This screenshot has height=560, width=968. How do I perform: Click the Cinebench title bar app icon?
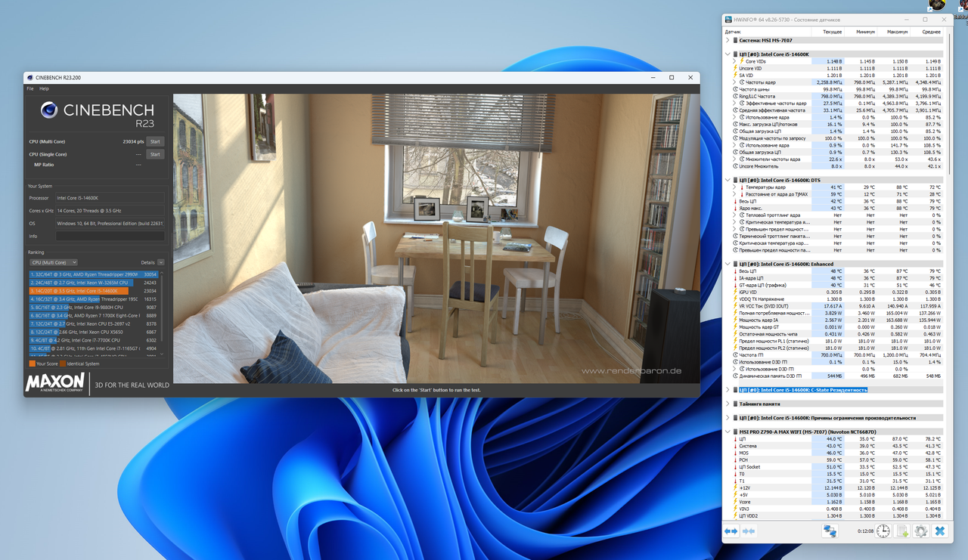click(30, 77)
